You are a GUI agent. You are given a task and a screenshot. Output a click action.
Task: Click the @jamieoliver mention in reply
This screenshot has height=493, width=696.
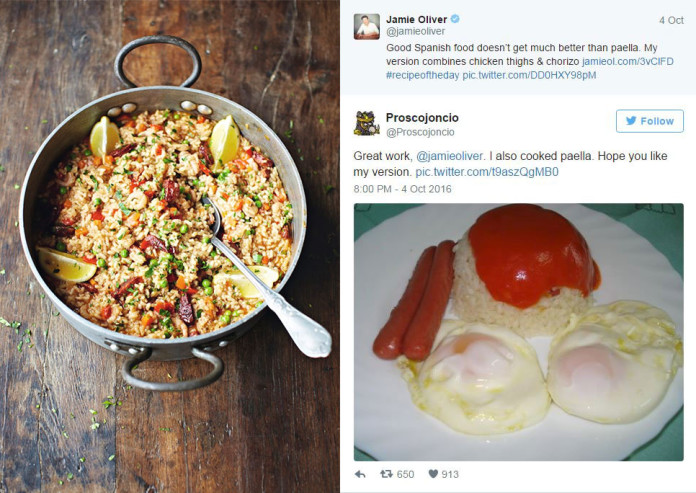449,156
